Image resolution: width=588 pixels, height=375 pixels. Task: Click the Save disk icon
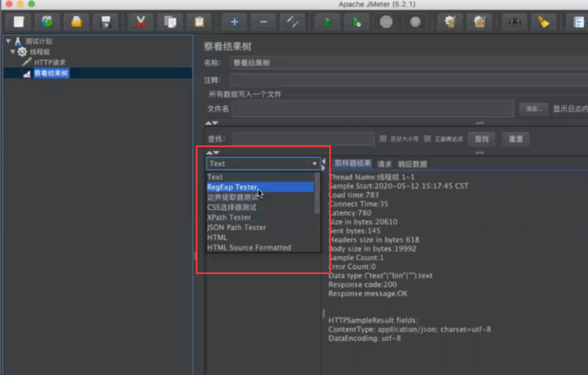106,22
